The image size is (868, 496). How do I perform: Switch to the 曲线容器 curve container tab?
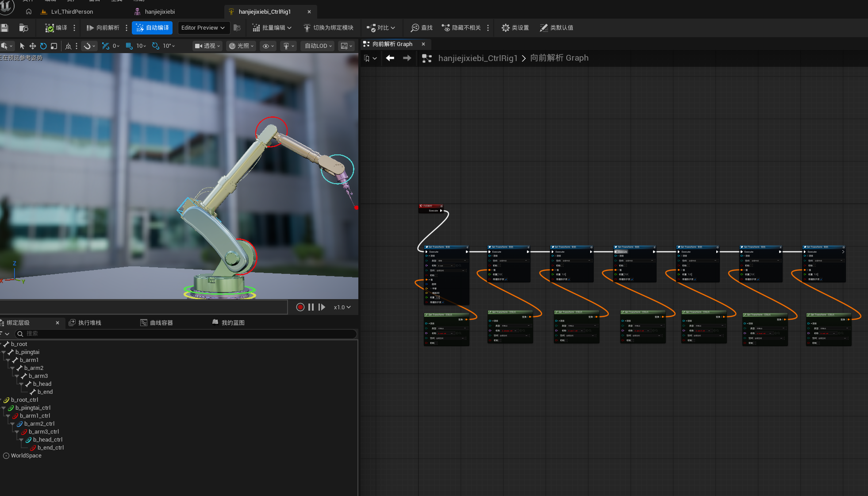coord(157,323)
